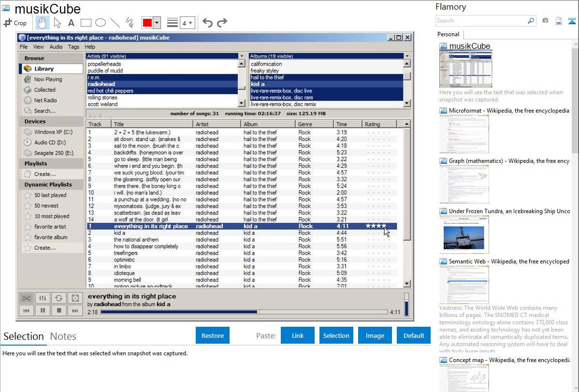Screen dimensions: 579x392
Task: Select the rectangle shape tool
Action: 86,23
